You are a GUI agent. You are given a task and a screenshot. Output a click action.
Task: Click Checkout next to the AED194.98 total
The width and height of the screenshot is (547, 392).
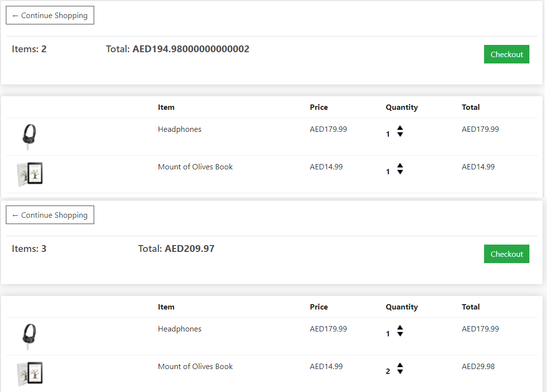[x=506, y=54]
